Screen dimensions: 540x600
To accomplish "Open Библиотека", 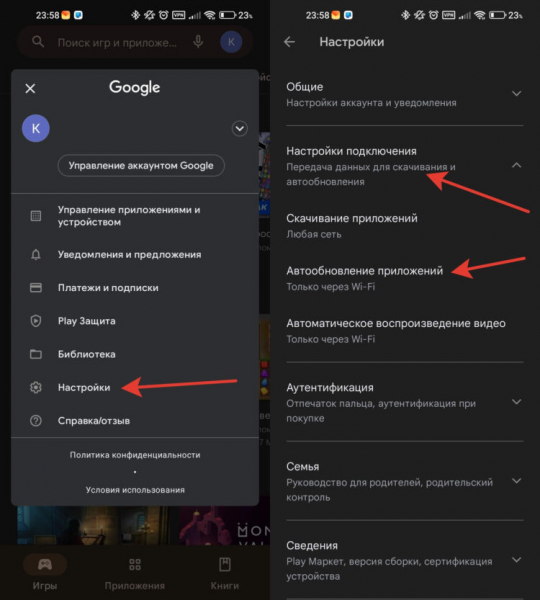I will click(135, 354).
